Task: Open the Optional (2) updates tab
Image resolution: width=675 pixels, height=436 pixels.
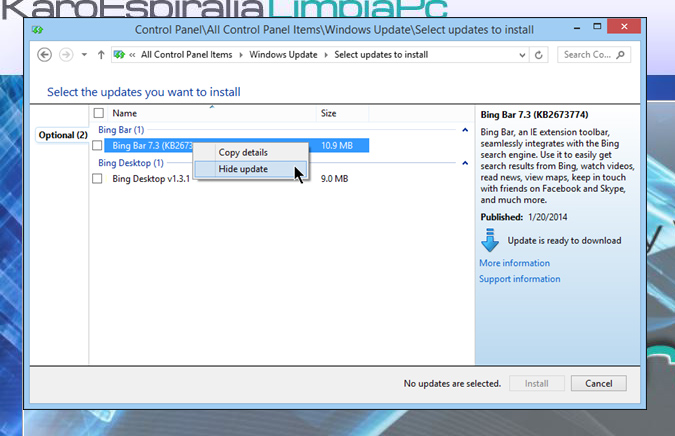Action: pos(63,135)
